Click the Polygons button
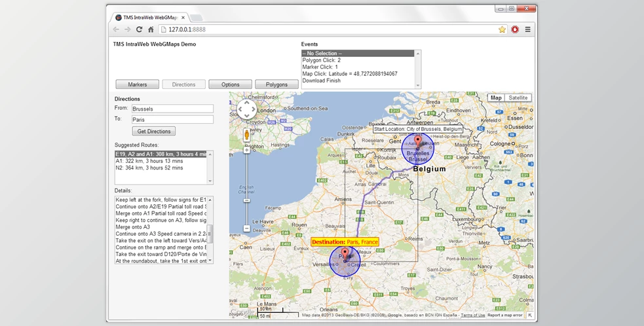The width and height of the screenshot is (644, 326). (x=276, y=84)
